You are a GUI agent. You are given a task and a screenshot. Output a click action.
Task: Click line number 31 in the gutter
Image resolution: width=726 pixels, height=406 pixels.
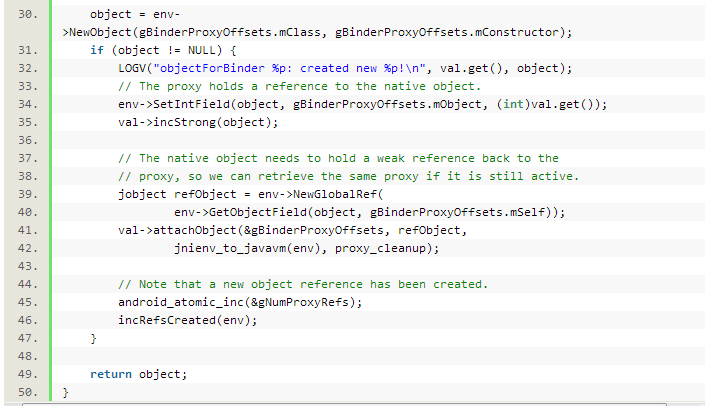tap(27, 50)
